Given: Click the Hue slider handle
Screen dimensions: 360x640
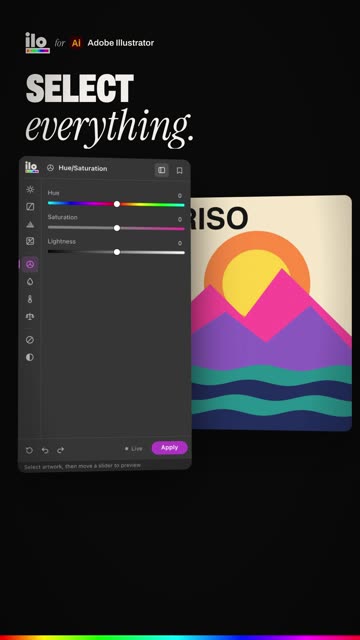Looking at the screenshot, I should (x=117, y=204).
